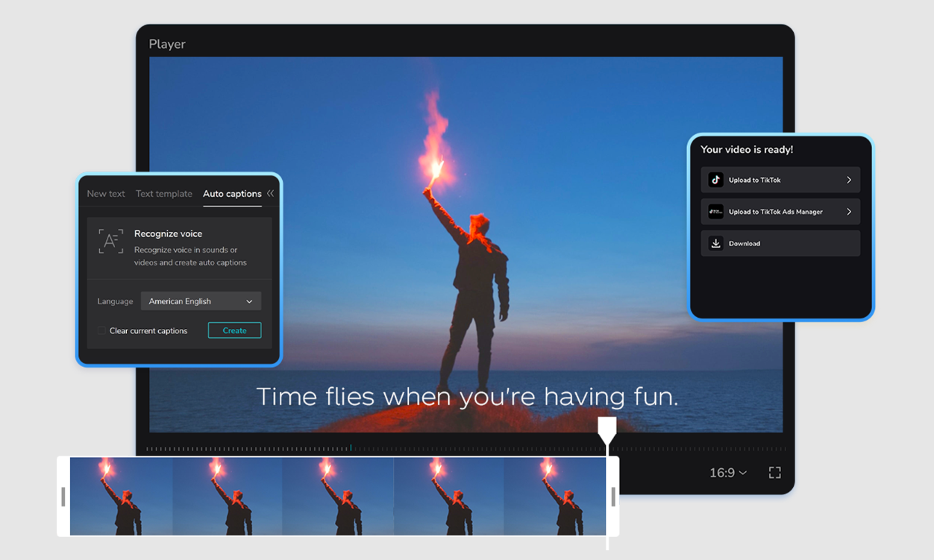The image size is (934, 560).
Task: Select the Auto captions tab
Action: coord(232,194)
